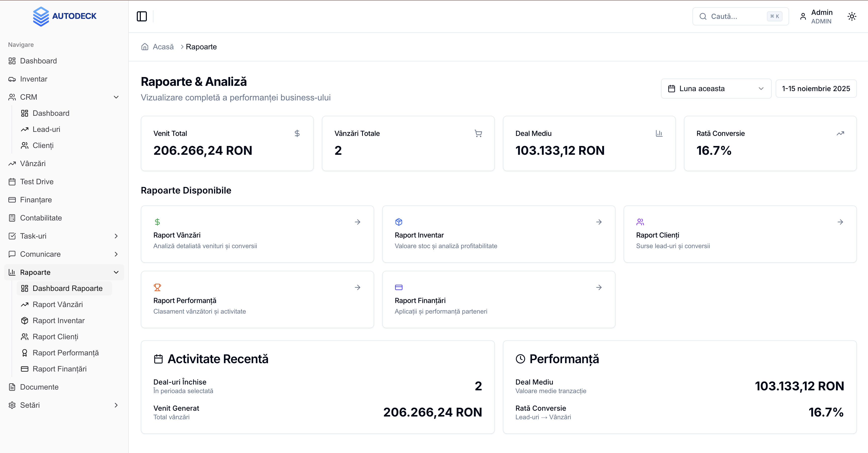Click the Admin user profile icon
This screenshot has width=868, height=453.
[x=803, y=17]
